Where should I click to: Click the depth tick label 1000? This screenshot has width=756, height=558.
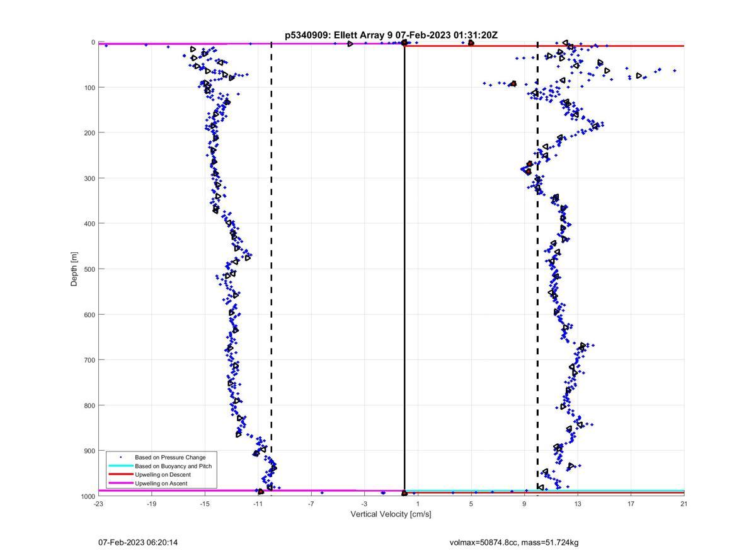(x=88, y=496)
